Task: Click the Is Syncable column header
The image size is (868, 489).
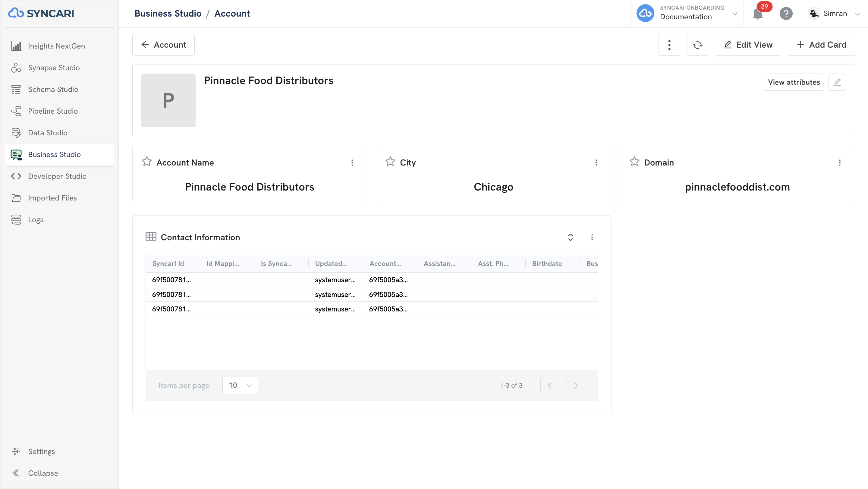Action: 281,263
